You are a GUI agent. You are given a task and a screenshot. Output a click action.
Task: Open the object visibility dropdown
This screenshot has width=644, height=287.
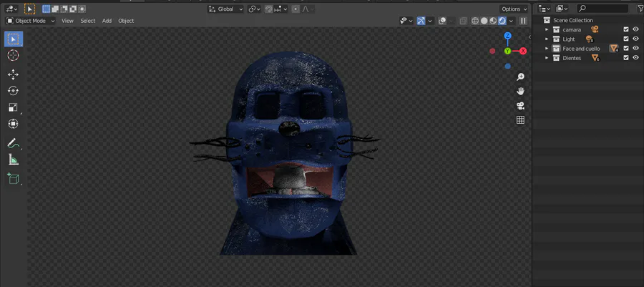pyautogui.click(x=406, y=21)
